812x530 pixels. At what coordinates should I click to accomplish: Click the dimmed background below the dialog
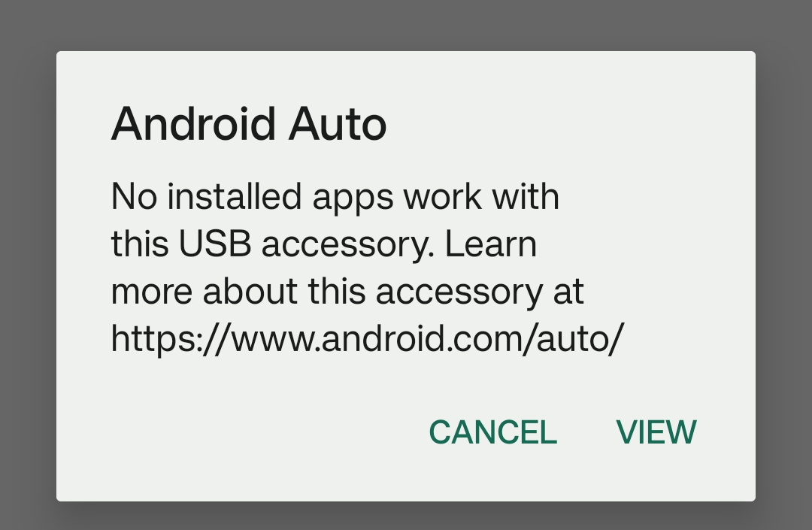(x=406, y=516)
